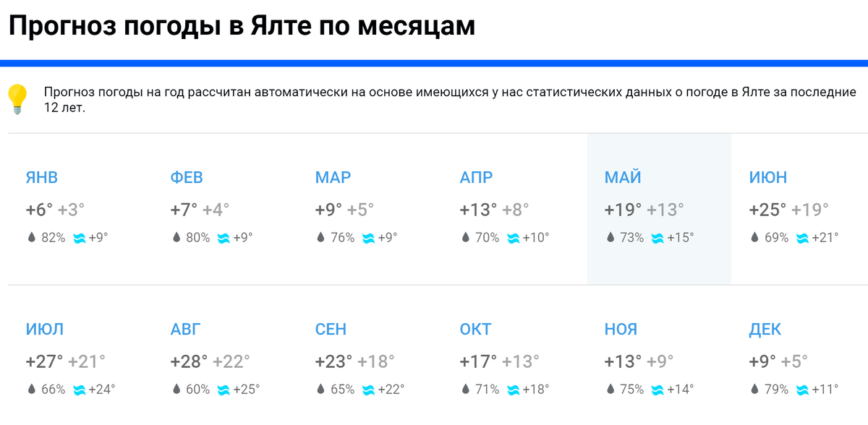Click the humidity drop icon for April
Image resolution: width=868 pixels, height=425 pixels.
[464, 236]
